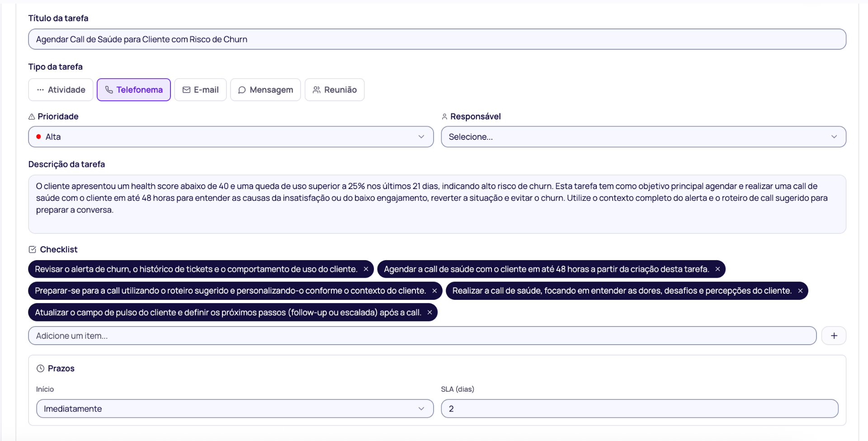Click the Tipo da tarefa label
This screenshot has height=441, width=868.
click(x=56, y=66)
